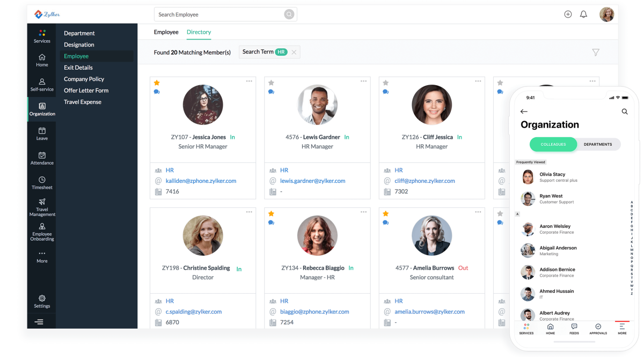The width and height of the screenshot is (644, 357).
Task: Open the ellipsis menu on Jessica Jones's card
Action: click(249, 81)
